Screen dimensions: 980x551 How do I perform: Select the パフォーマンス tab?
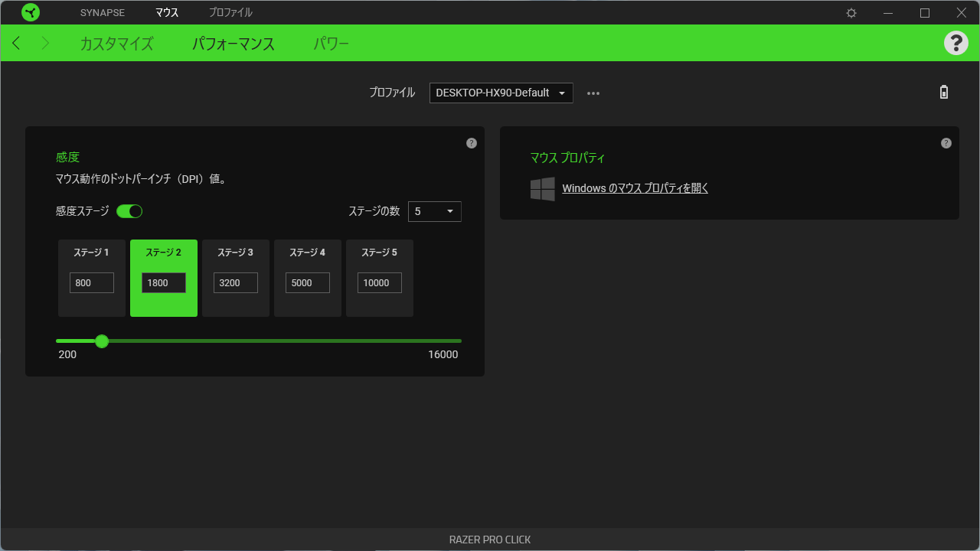pyautogui.click(x=234, y=44)
